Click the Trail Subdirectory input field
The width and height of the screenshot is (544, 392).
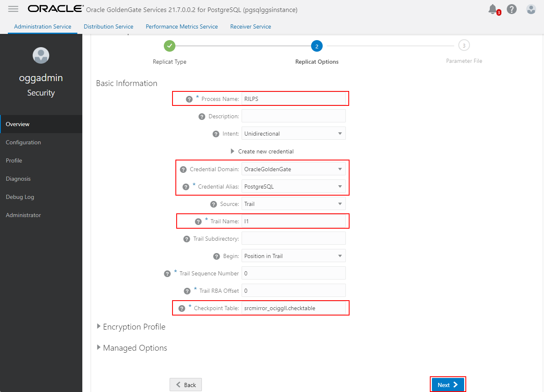(x=294, y=239)
